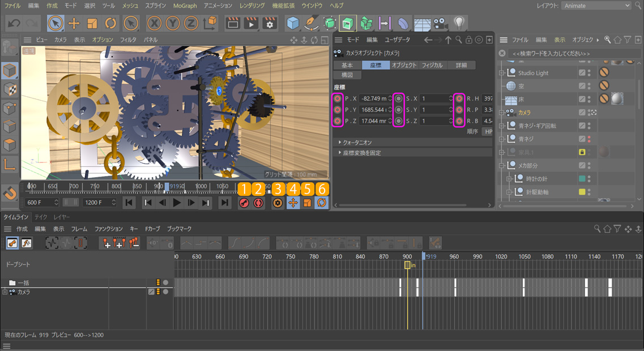Screen dimensions: 644x351
Task: Switch to the オブジェクト attribute tab
Action: coord(404,65)
